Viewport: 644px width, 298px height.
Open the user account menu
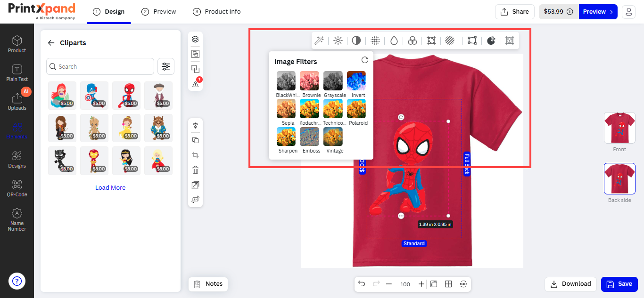point(628,12)
